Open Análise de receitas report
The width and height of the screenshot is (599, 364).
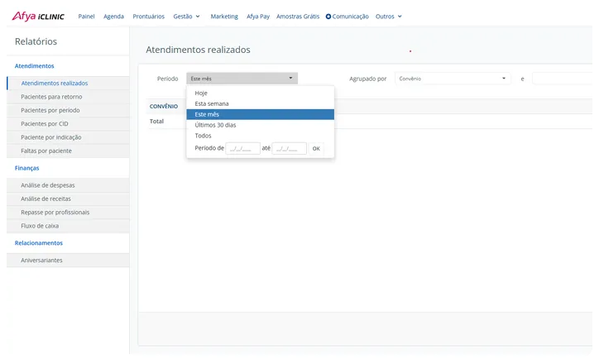pyautogui.click(x=68, y=199)
